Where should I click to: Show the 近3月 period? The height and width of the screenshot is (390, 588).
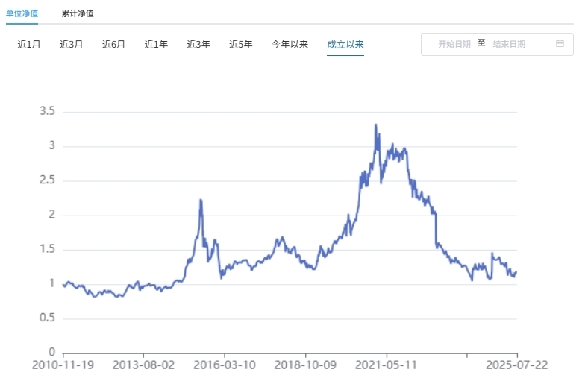[72, 45]
